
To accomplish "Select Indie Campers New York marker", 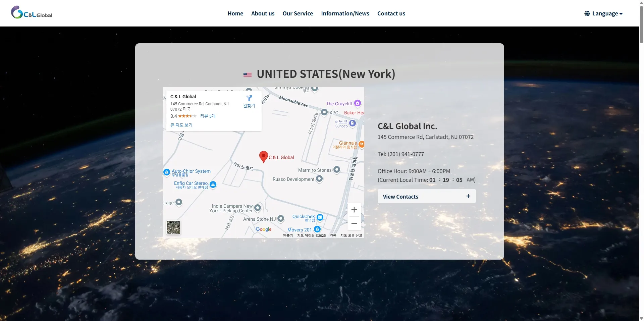I will (x=258, y=208).
